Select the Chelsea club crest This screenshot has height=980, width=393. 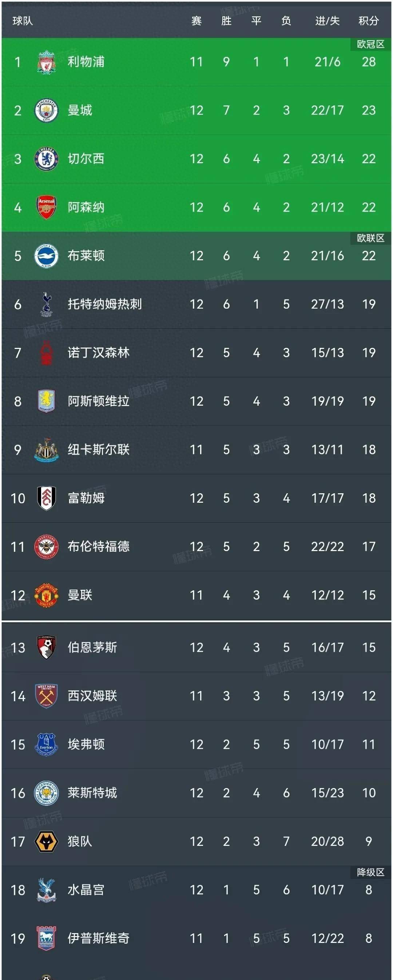pyautogui.click(x=46, y=158)
